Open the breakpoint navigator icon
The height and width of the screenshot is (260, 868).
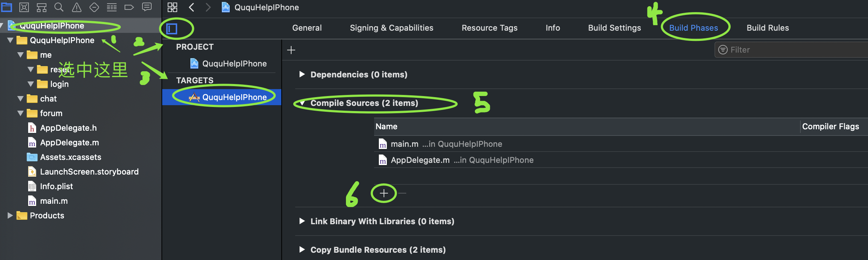[x=129, y=7]
